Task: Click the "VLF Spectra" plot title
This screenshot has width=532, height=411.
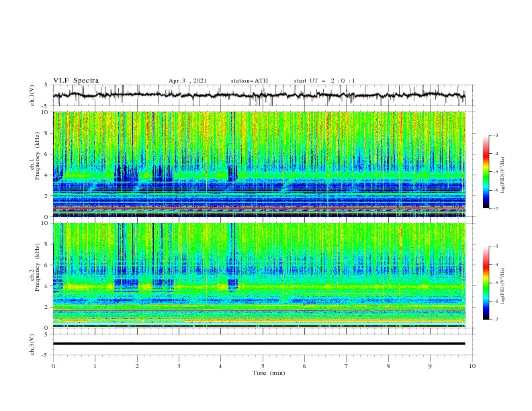Action: [x=76, y=81]
